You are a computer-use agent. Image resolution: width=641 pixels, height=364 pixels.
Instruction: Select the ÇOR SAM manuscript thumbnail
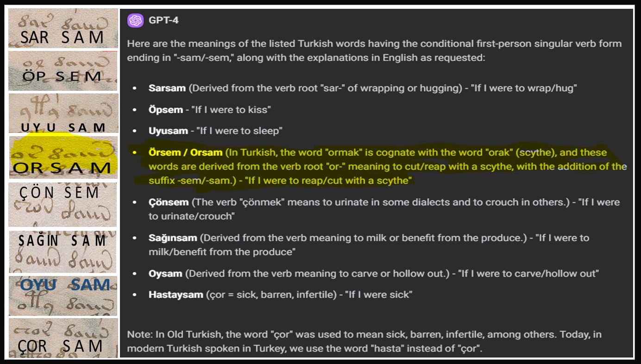[x=63, y=338]
